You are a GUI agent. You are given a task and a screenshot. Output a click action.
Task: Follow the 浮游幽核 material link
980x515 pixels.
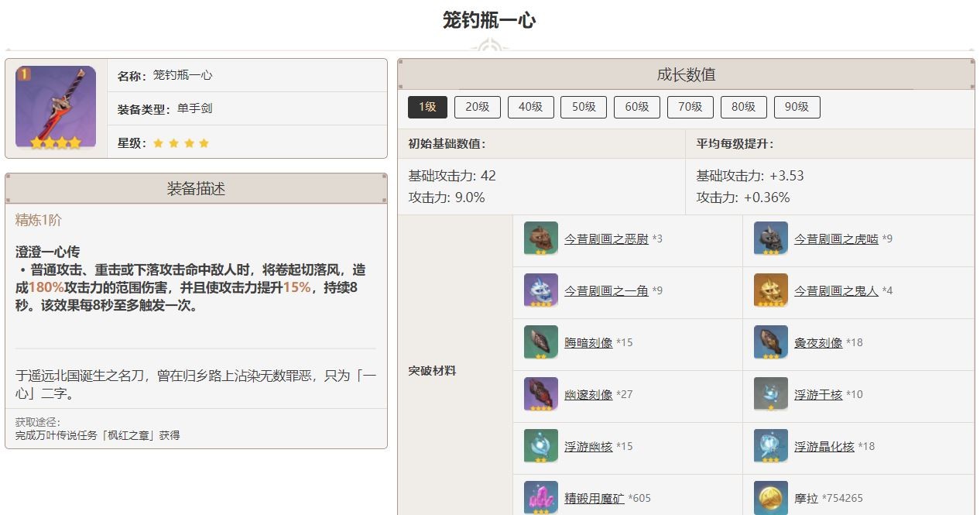tap(588, 447)
